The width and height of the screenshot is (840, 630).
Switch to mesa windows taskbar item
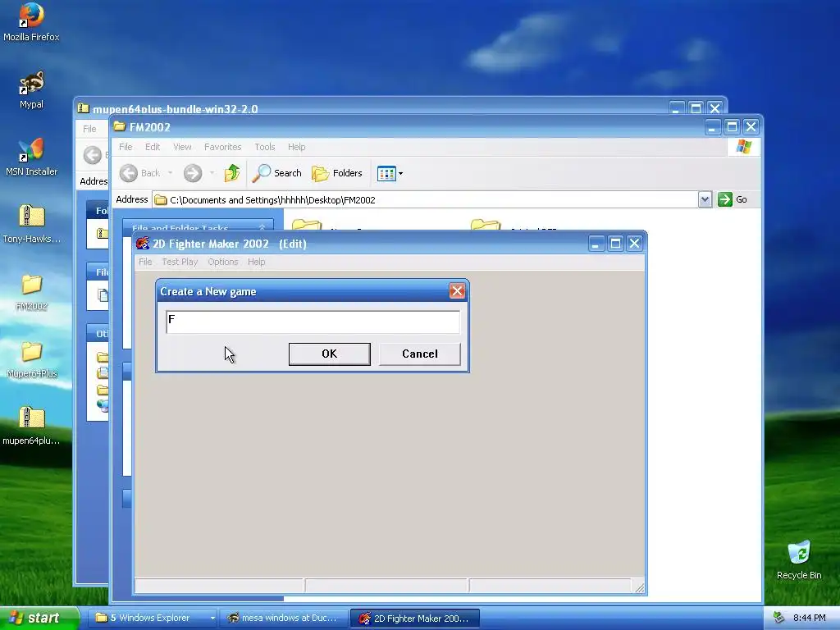point(283,618)
